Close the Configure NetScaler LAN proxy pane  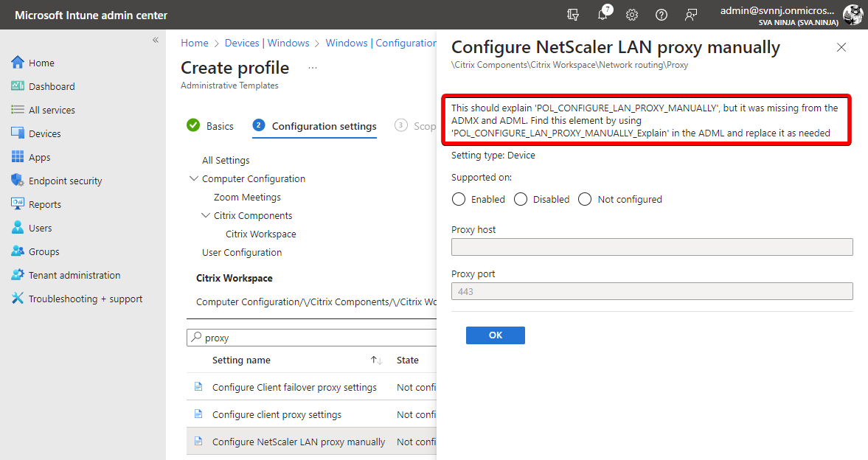point(841,48)
